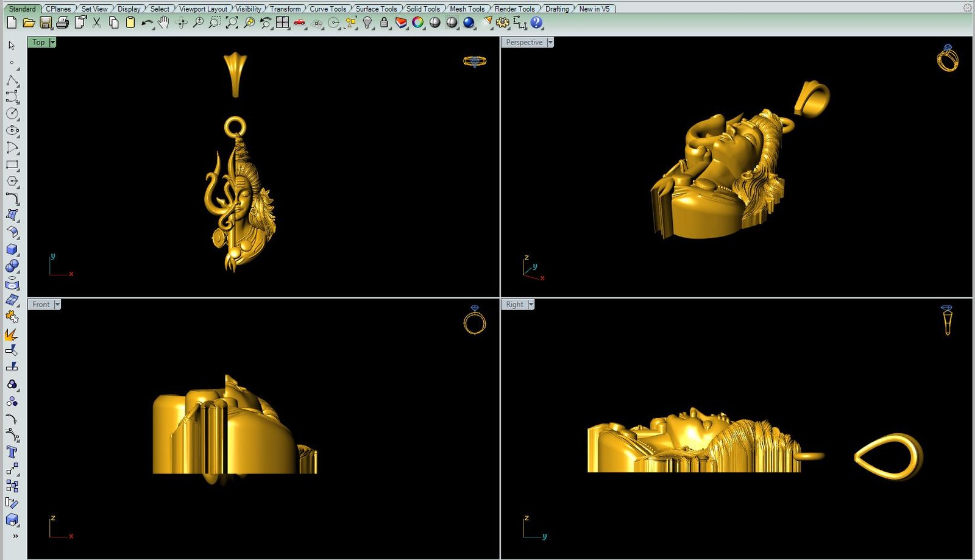Select the Pan view hand tool
This screenshot has height=560, width=975.
tap(163, 23)
